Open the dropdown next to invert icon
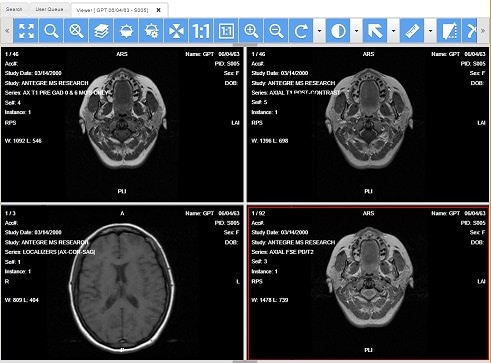 tap(356, 31)
